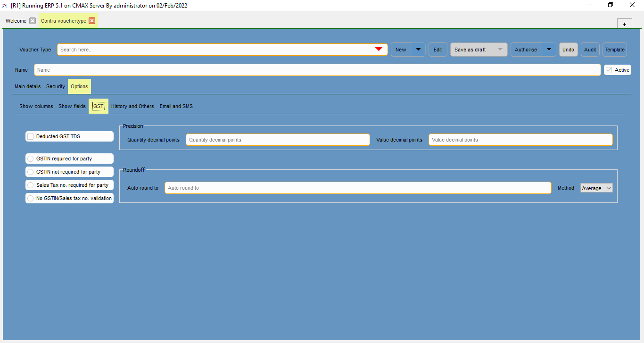Minimize the ERP window
Viewport: 644px width, 343px height.
click(589, 5)
